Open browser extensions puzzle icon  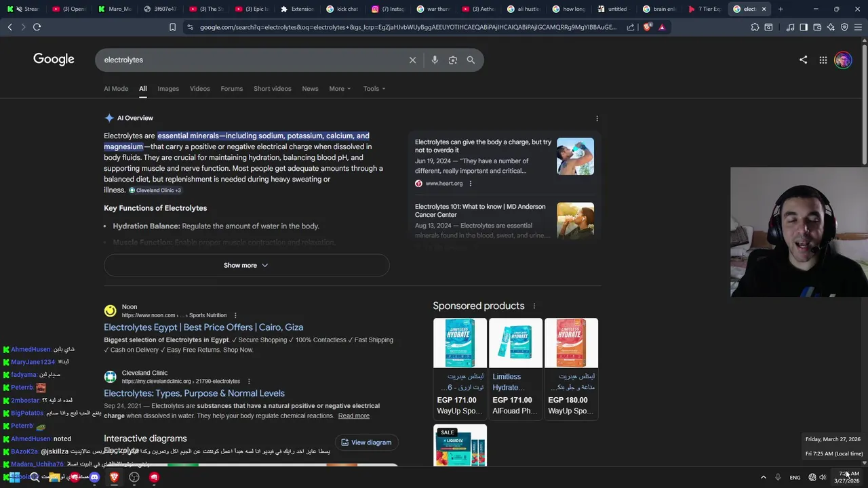coord(755,27)
